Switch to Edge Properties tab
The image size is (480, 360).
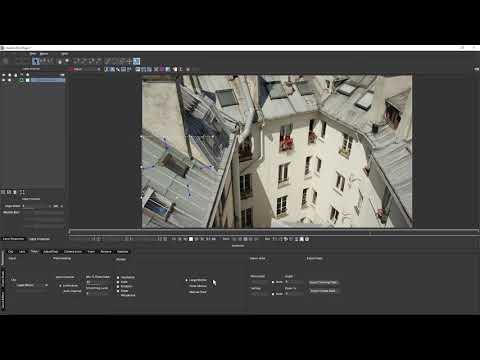pos(39,239)
